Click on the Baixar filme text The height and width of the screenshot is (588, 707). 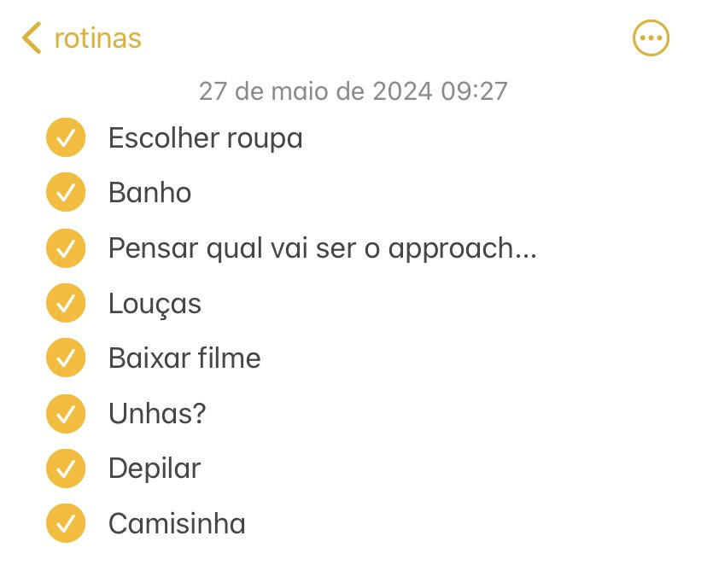(184, 358)
